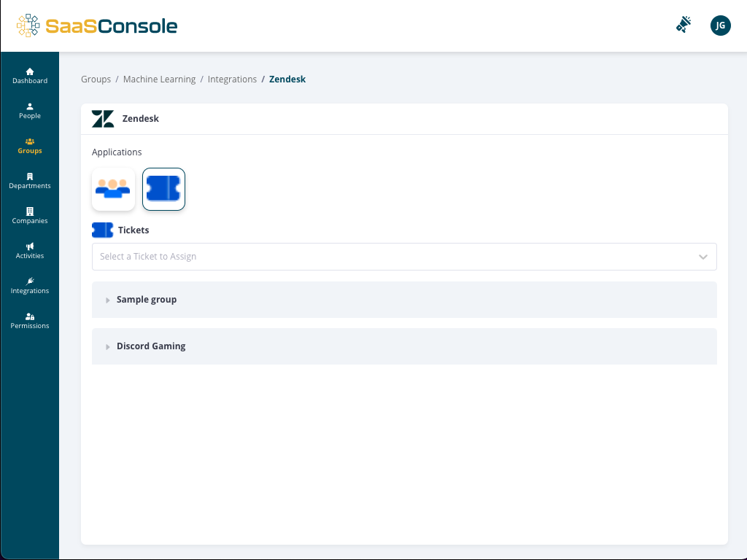Click the Zendesk breadcrumb

pos(287,79)
